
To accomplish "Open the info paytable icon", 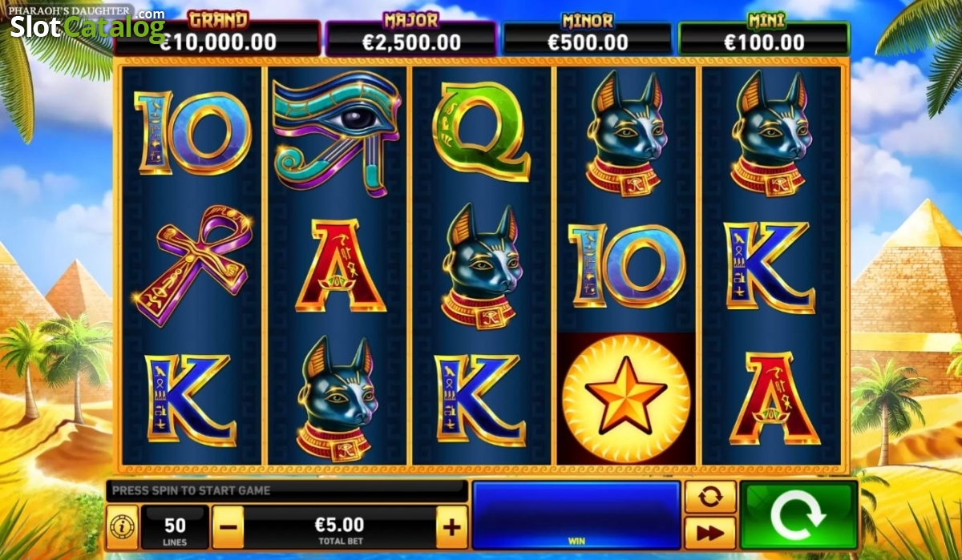I will tap(122, 527).
